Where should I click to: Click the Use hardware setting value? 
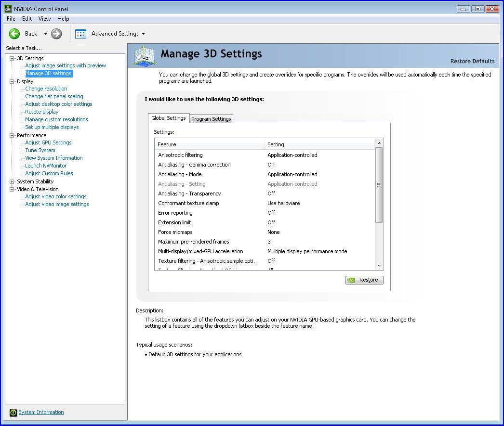point(283,203)
